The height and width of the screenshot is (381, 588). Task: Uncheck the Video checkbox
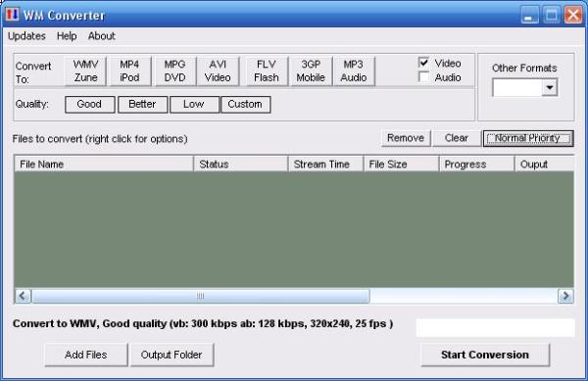[x=423, y=63]
